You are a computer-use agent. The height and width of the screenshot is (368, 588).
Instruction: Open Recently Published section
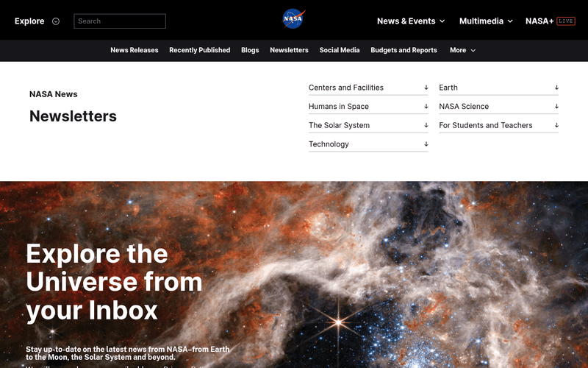199,50
